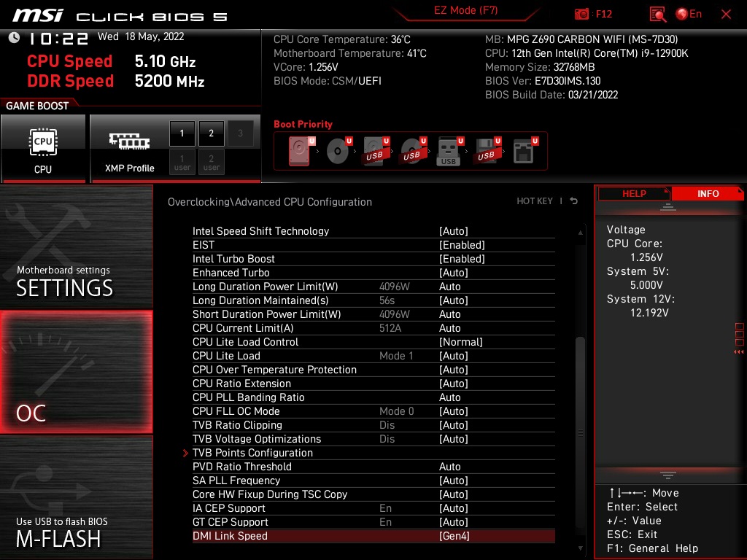Select XMP profile 2
Screen dimensions: 747x560
211,133
